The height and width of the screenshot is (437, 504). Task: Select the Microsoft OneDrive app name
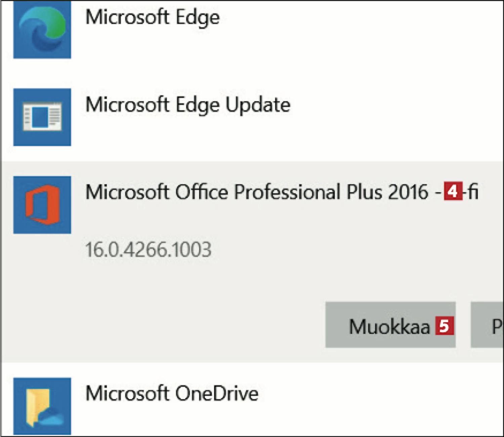(x=172, y=393)
